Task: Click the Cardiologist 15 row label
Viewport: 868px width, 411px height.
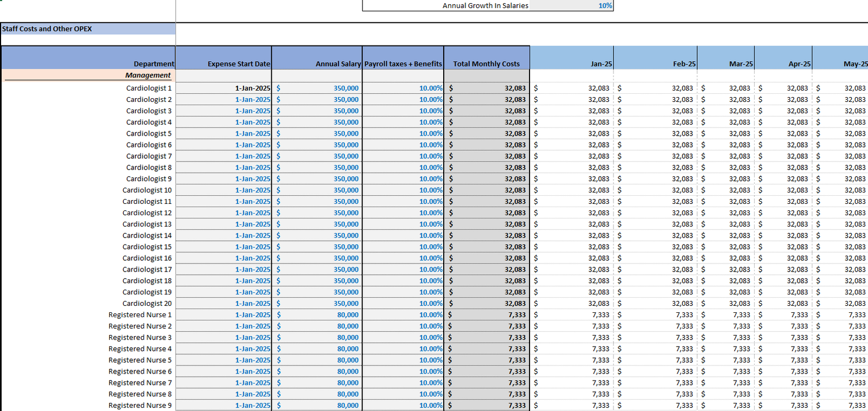Action: click(x=147, y=247)
